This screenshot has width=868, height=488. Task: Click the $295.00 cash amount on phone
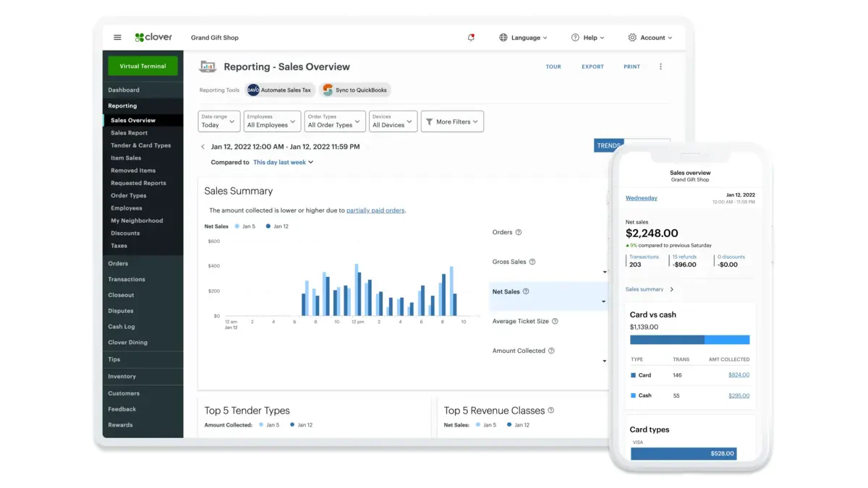739,395
